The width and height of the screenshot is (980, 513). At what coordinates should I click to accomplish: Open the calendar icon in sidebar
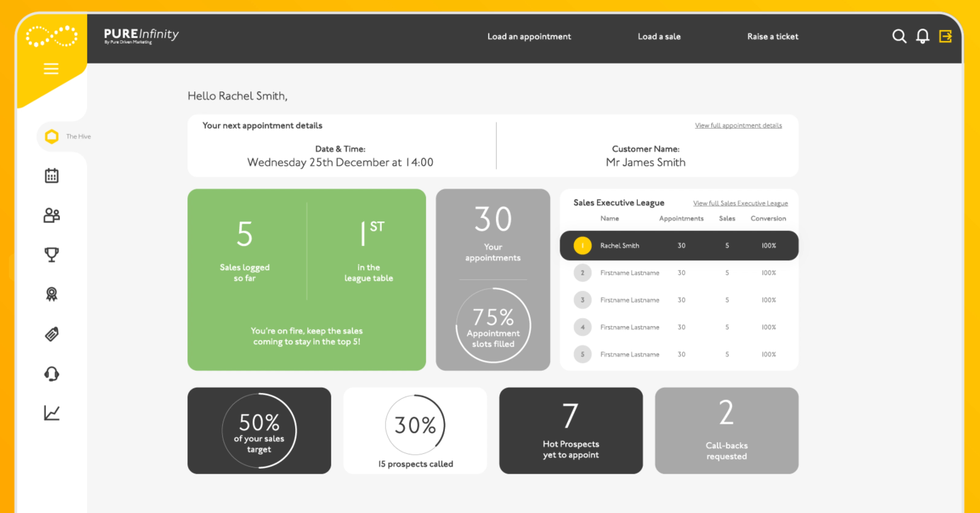coord(52,176)
